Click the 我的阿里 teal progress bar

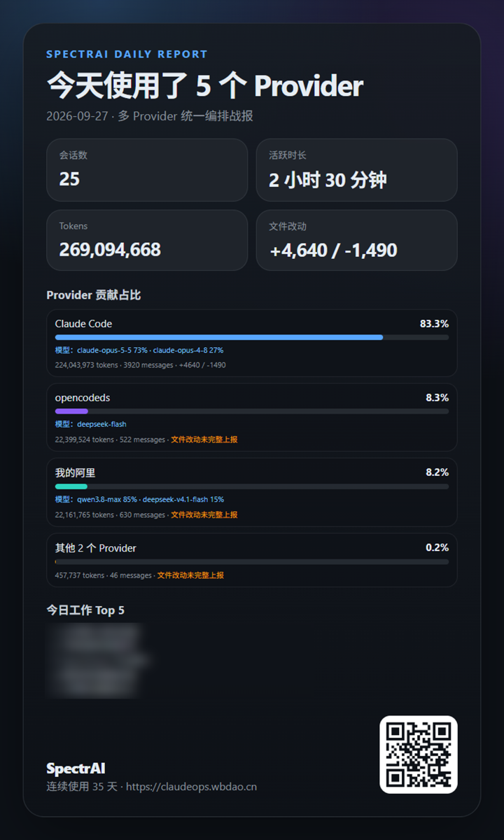pyautogui.click(x=71, y=486)
